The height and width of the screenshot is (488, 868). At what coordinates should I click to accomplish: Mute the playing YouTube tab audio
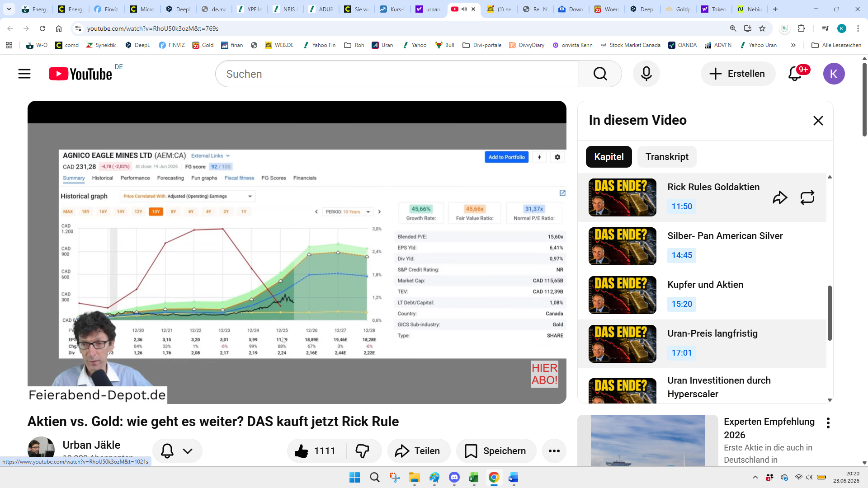464,9
